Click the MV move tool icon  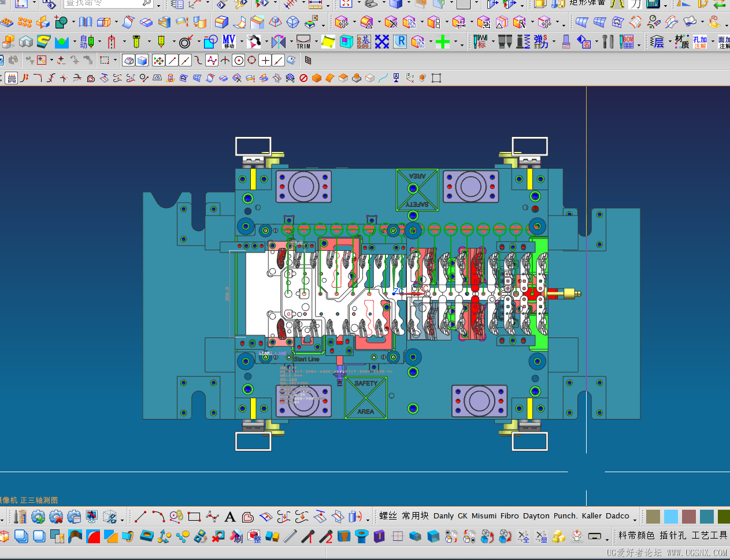pos(229,42)
